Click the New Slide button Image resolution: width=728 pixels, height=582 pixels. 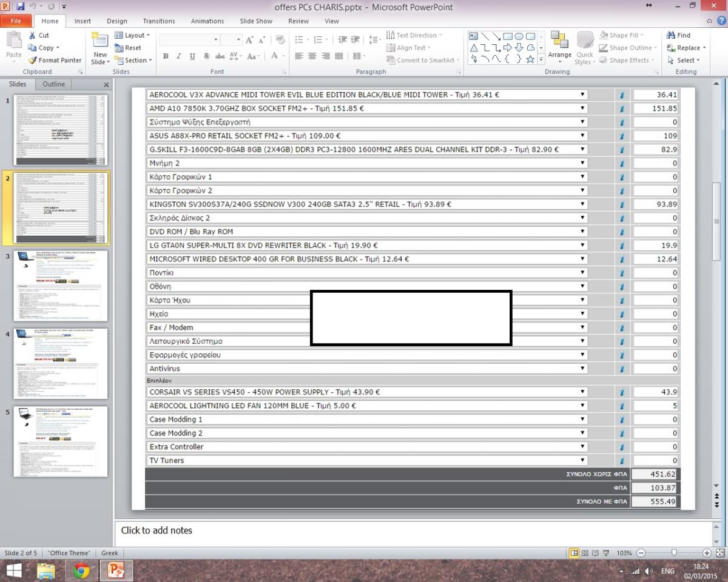click(x=99, y=48)
